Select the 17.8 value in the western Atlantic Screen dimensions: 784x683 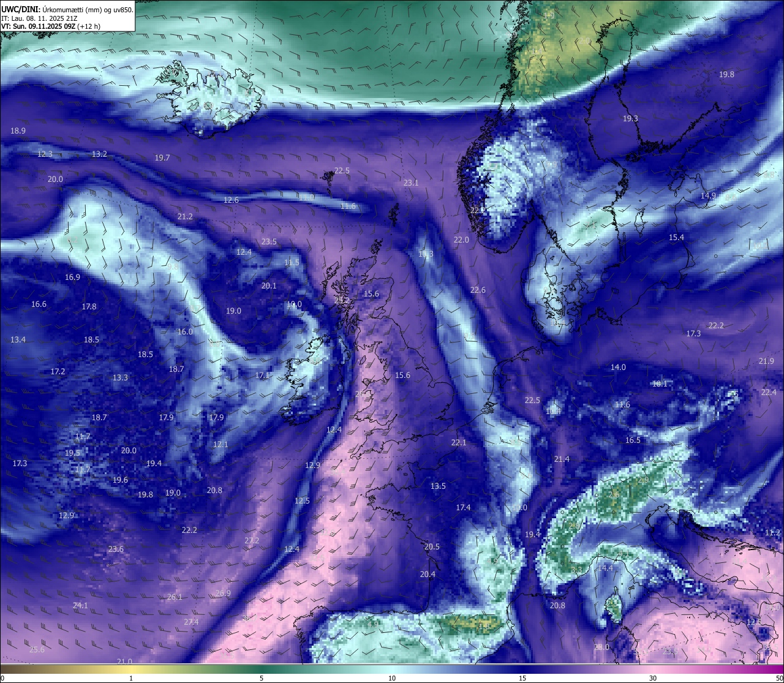89,306
